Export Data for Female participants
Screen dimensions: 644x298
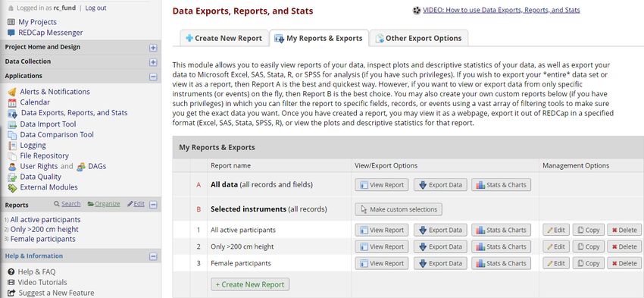pyautogui.click(x=440, y=263)
